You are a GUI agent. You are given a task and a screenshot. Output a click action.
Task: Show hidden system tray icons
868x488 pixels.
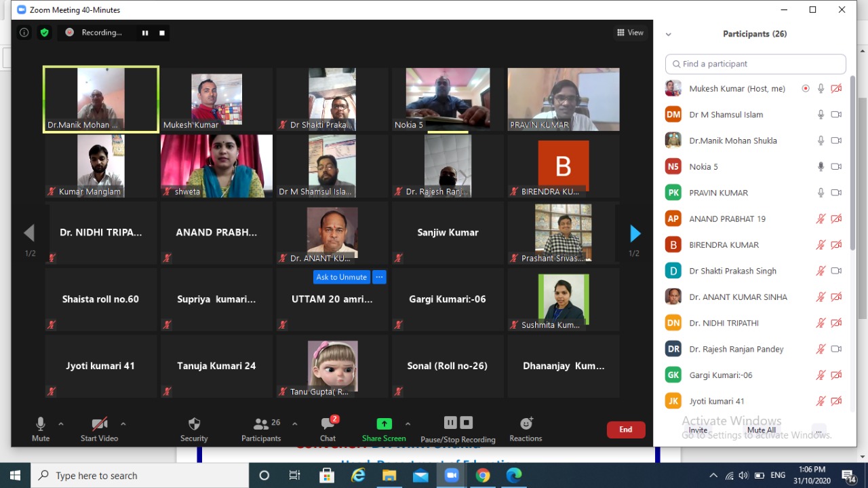pos(713,475)
